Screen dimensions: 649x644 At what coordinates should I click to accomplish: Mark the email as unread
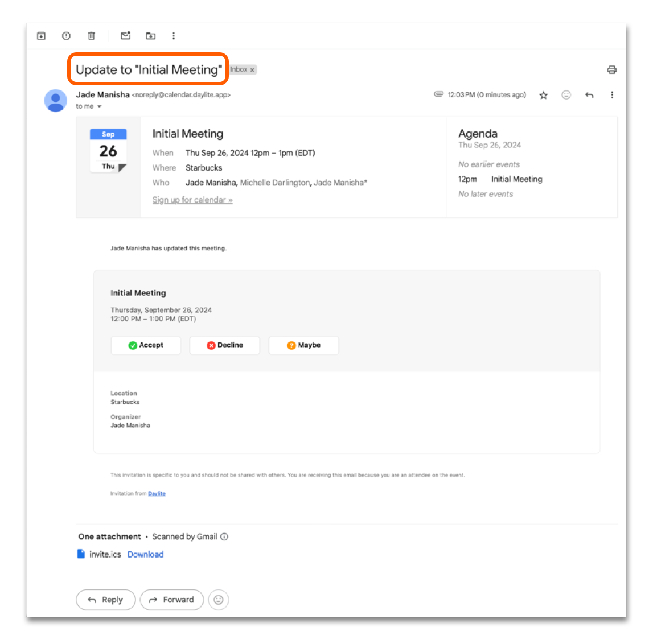[x=126, y=36]
